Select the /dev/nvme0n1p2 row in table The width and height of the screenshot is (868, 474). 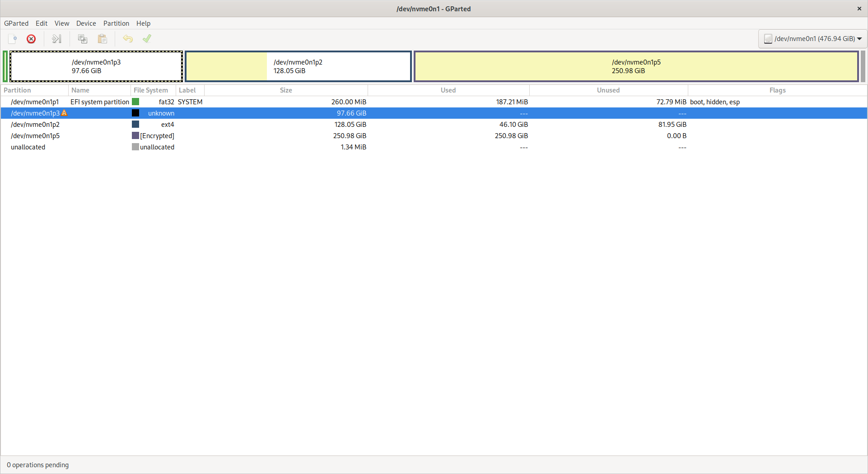(x=434, y=124)
